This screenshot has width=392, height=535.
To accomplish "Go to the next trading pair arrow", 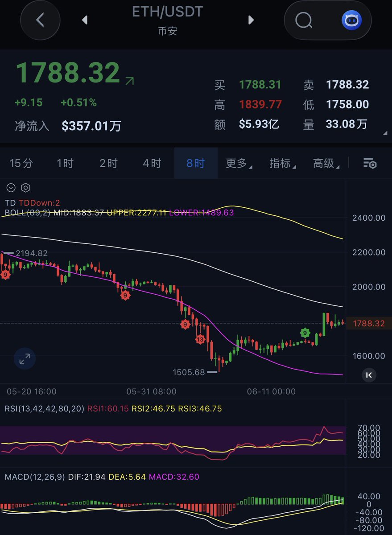I will coord(251,20).
